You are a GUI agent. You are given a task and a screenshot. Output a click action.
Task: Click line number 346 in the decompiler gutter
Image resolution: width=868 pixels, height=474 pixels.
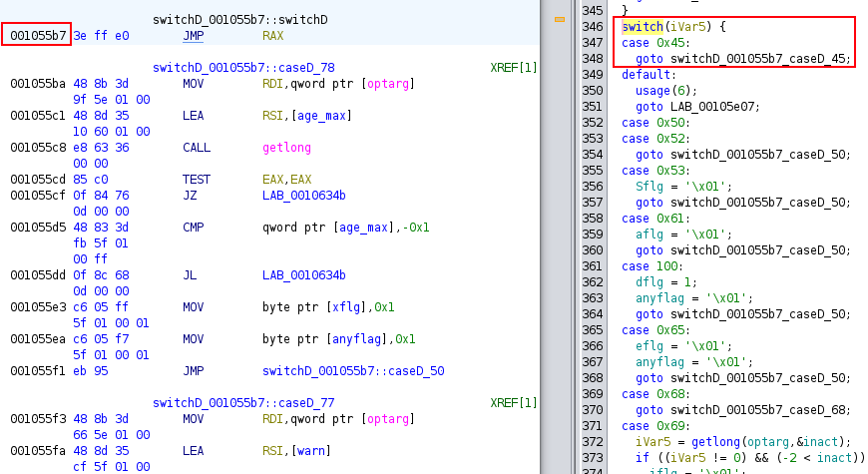593,26
